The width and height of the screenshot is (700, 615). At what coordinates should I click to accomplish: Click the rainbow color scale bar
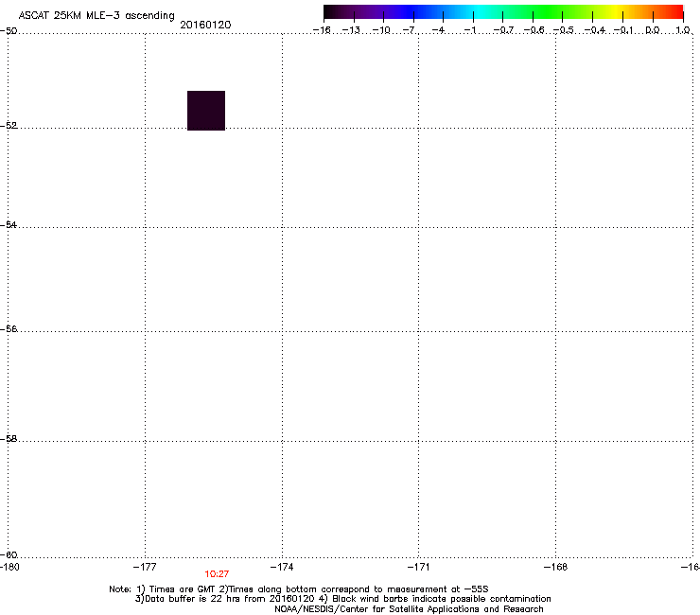point(503,12)
